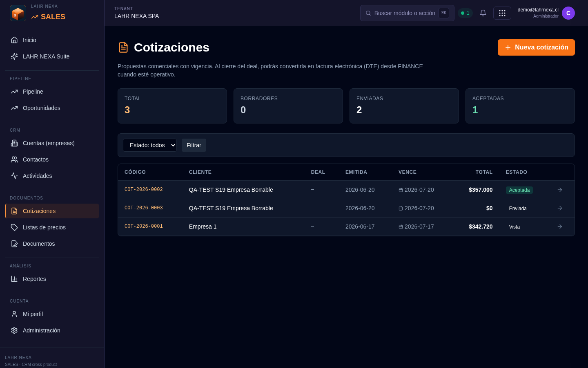Click the building icon beside Cuentas (empresas)
Image resolution: width=588 pixels, height=368 pixels.
tap(14, 143)
